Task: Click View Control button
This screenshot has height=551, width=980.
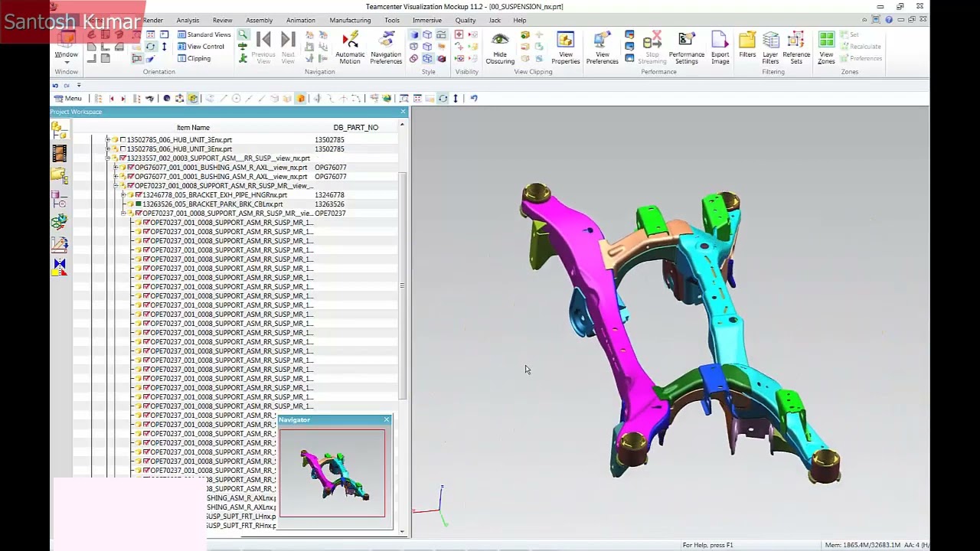Action: pos(201,47)
